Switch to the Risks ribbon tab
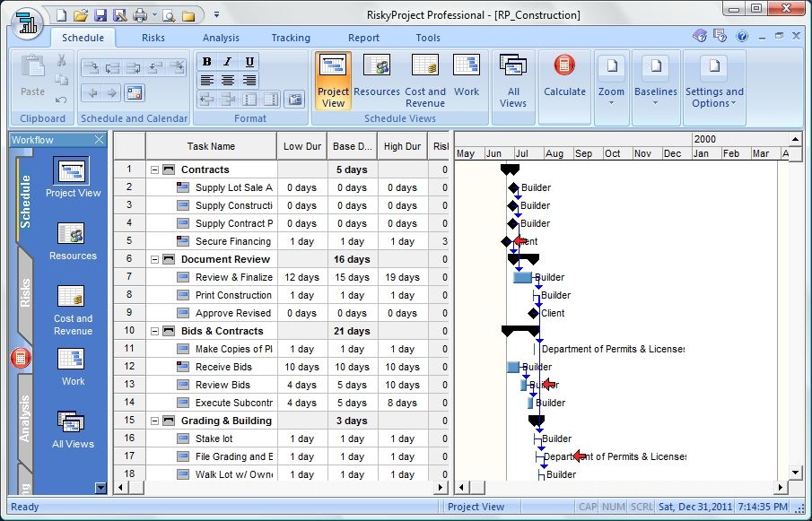Viewport: 812px width, 521px height. [153, 38]
